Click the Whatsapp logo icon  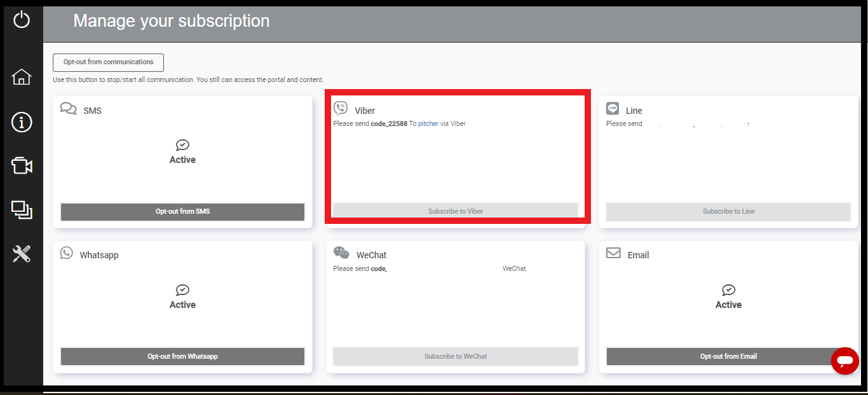click(67, 253)
